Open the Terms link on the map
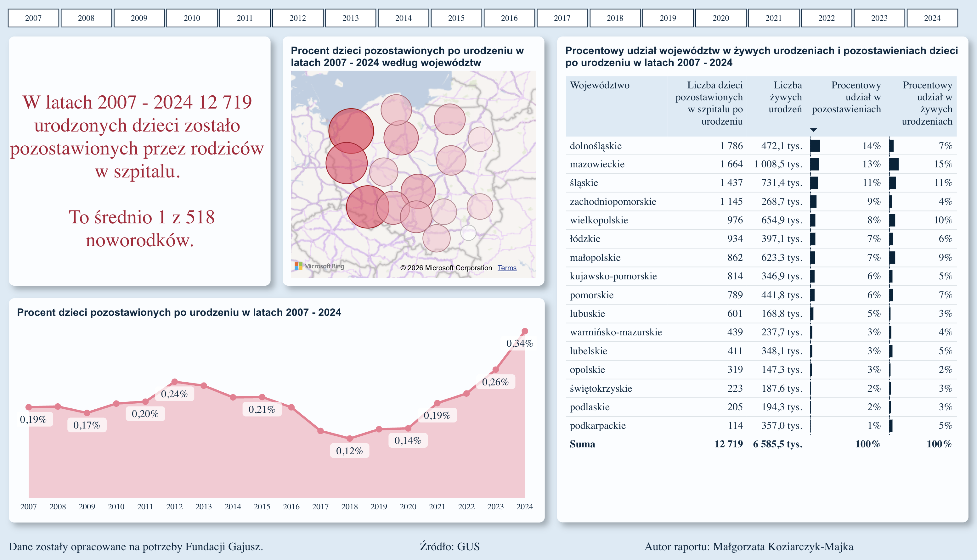Viewport: 977px width, 560px height. tap(507, 268)
